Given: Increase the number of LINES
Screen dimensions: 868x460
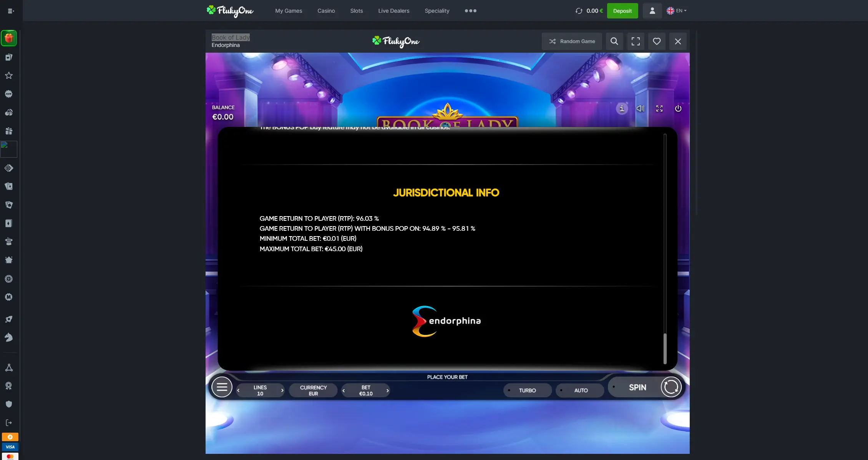Looking at the screenshot, I should tap(282, 390).
